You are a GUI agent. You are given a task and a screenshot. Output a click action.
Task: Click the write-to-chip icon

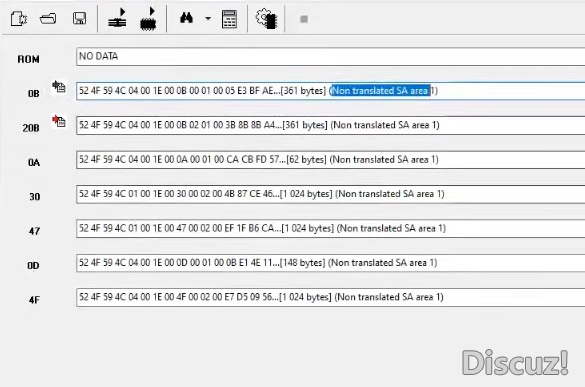[148, 18]
